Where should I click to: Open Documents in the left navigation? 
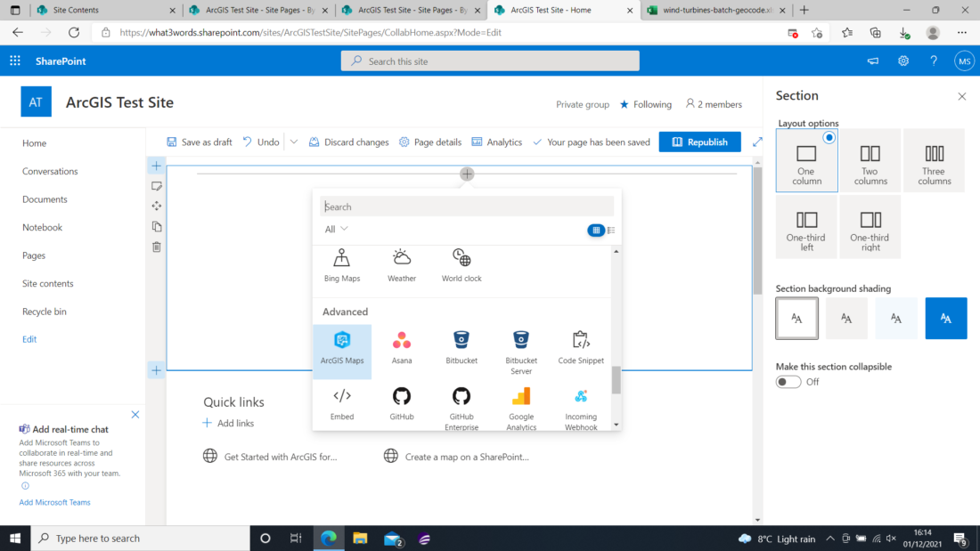[x=45, y=199]
